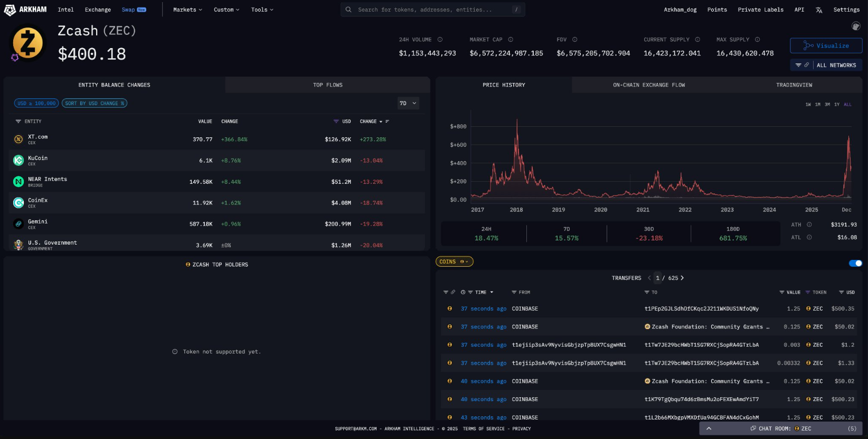Viewport: 868px width, 439px height.
Task: Open the On-Chain Exchange Flow tab
Action: click(x=648, y=85)
